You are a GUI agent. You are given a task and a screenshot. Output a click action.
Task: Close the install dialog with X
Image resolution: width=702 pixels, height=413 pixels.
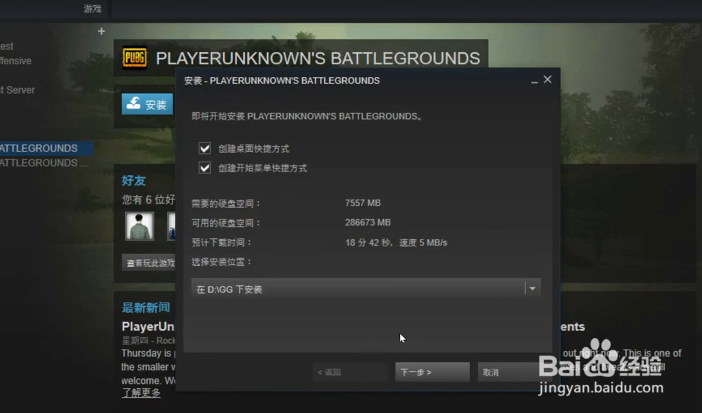pos(548,79)
